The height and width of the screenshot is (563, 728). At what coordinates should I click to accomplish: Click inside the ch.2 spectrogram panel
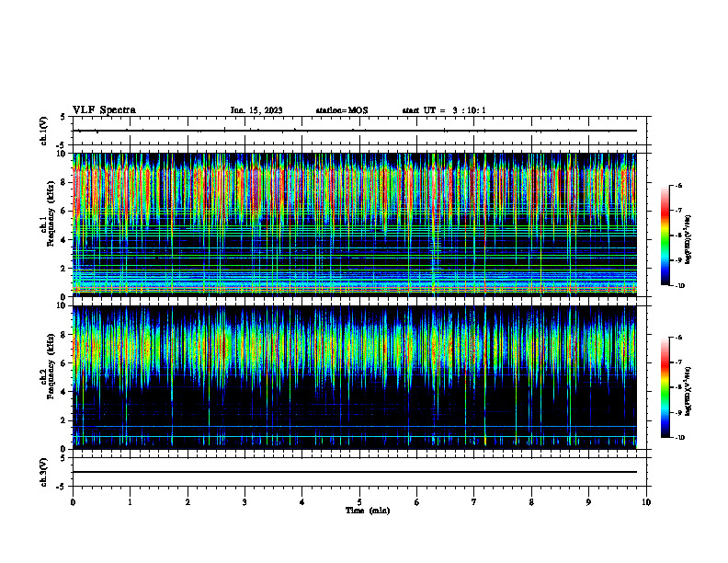coord(355,377)
